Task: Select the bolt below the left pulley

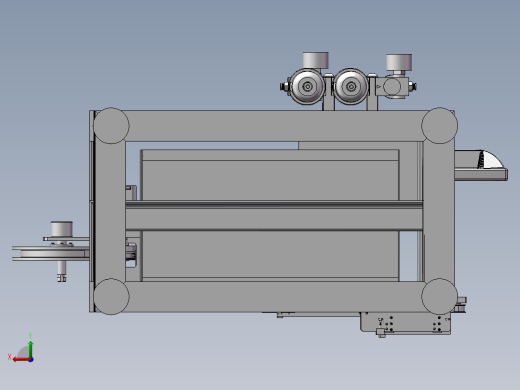Action: pos(62,272)
